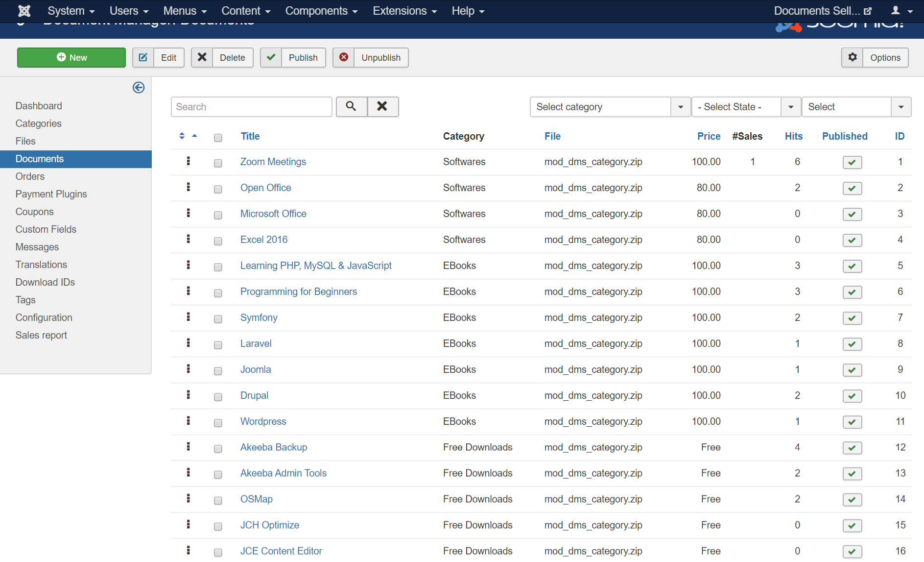Viewport: 924px width, 562px height.
Task: Sort the table by Price column
Action: (709, 136)
